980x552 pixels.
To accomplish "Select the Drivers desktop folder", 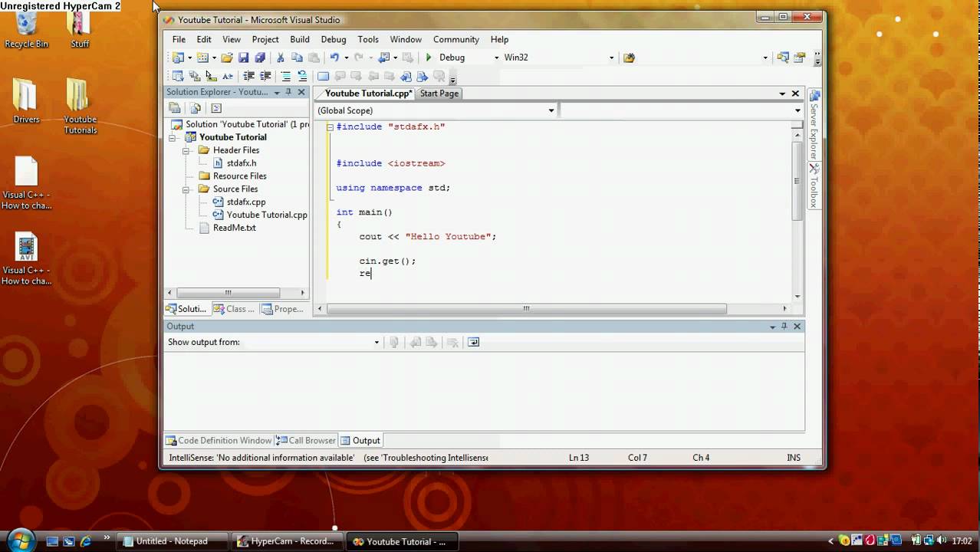I will pos(26,101).
